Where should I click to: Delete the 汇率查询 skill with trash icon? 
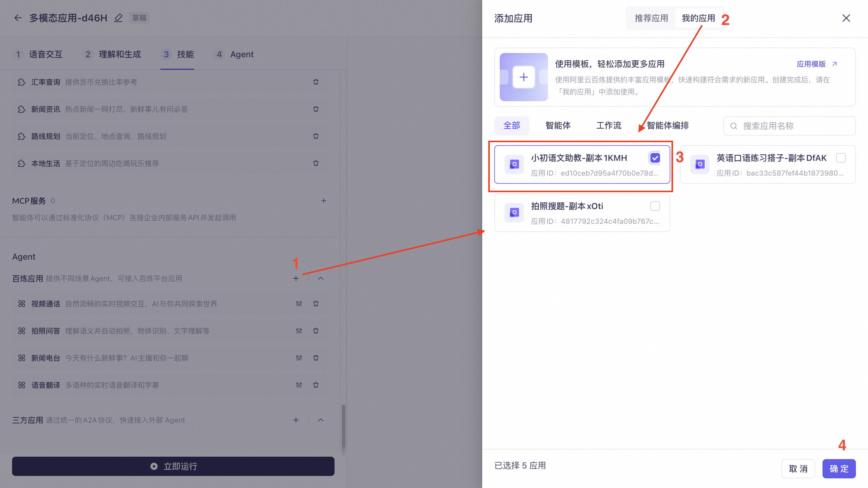(x=316, y=82)
